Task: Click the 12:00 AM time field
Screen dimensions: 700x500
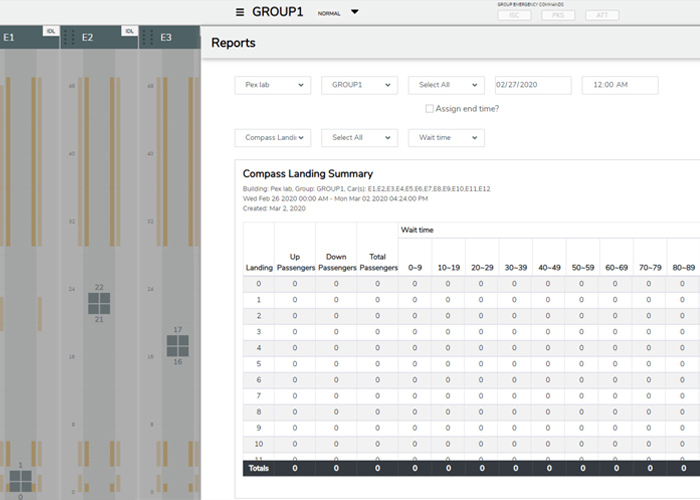Action: pyautogui.click(x=620, y=85)
